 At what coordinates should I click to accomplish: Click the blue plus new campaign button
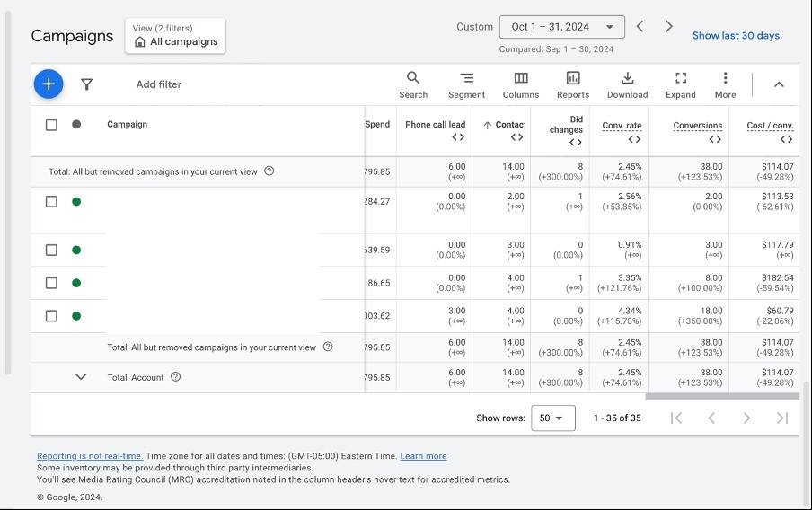[x=49, y=84]
